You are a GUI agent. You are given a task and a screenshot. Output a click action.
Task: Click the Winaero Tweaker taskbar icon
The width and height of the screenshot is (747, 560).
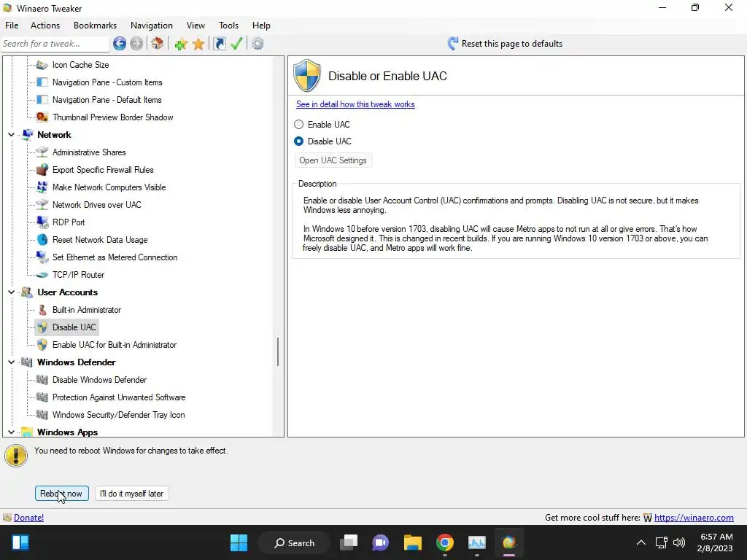click(508, 542)
